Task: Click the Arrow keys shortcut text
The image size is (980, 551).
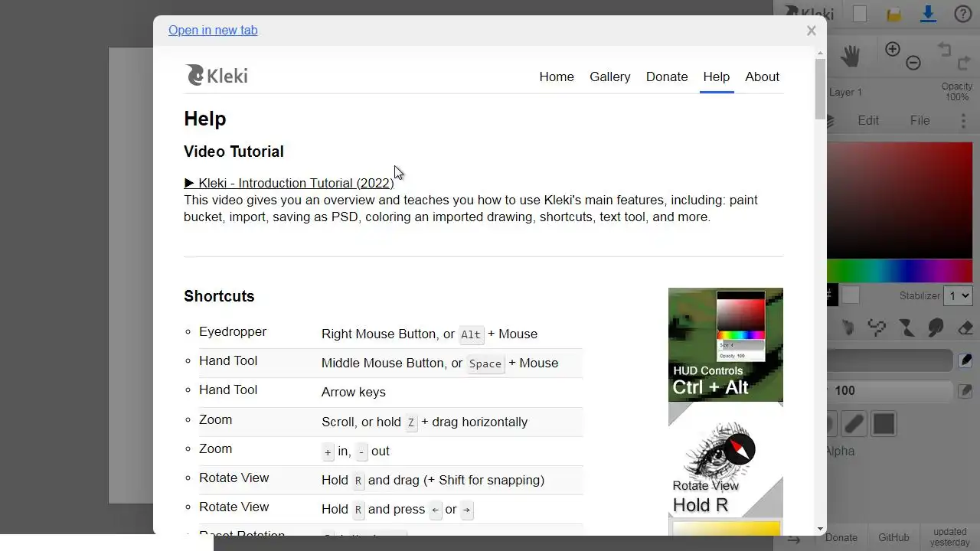Action: (354, 392)
